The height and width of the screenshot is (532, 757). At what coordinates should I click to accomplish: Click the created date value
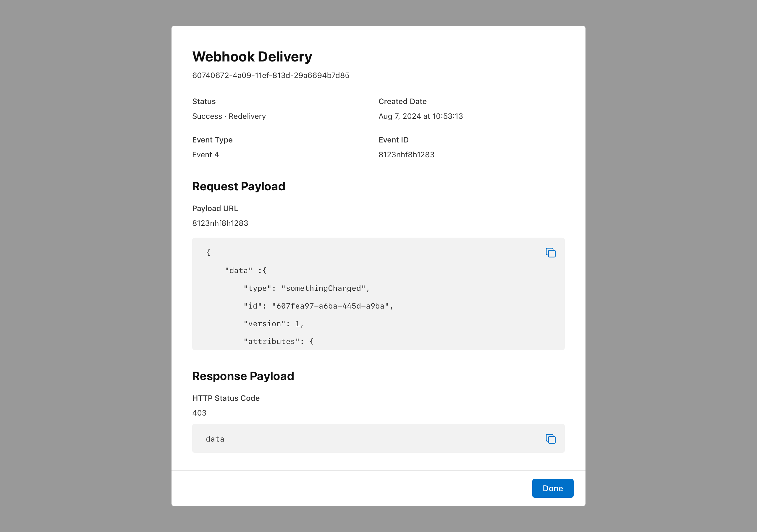(x=420, y=116)
